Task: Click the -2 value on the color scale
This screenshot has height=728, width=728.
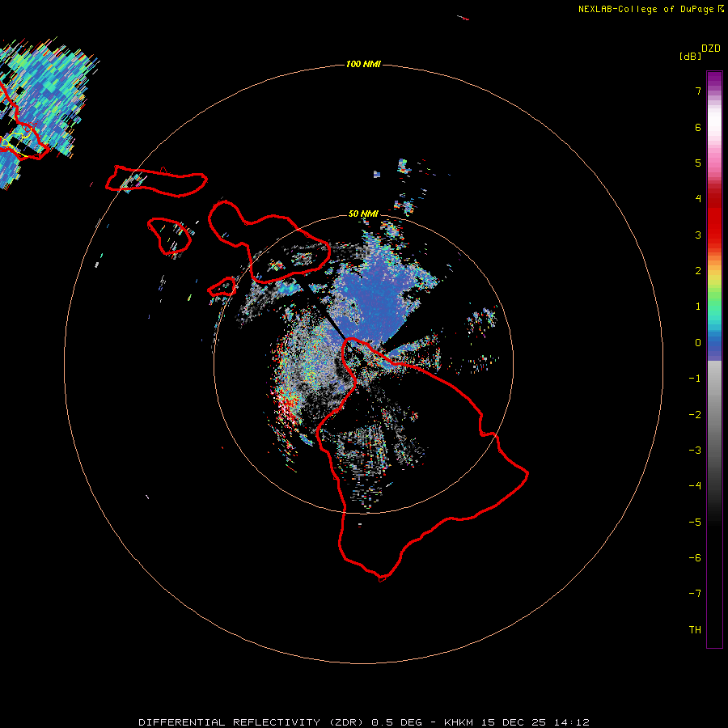Action: point(695,414)
